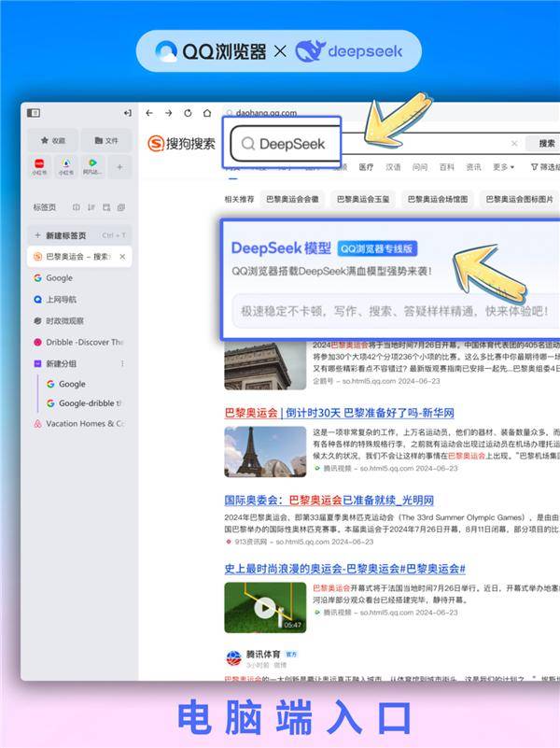This screenshot has width=560, height=748.
Task: Click the QQ浏览器专线版 badge
Action: (377, 248)
